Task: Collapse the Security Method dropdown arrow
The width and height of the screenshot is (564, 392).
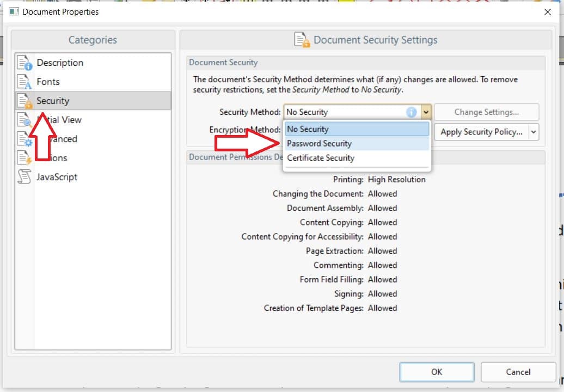Action: tap(426, 112)
